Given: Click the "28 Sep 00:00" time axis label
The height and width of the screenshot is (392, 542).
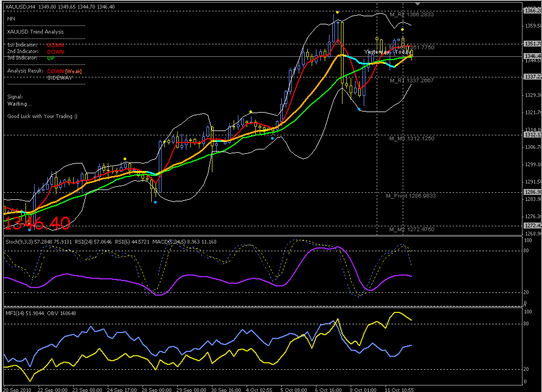Looking at the screenshot, I should (x=157, y=390).
